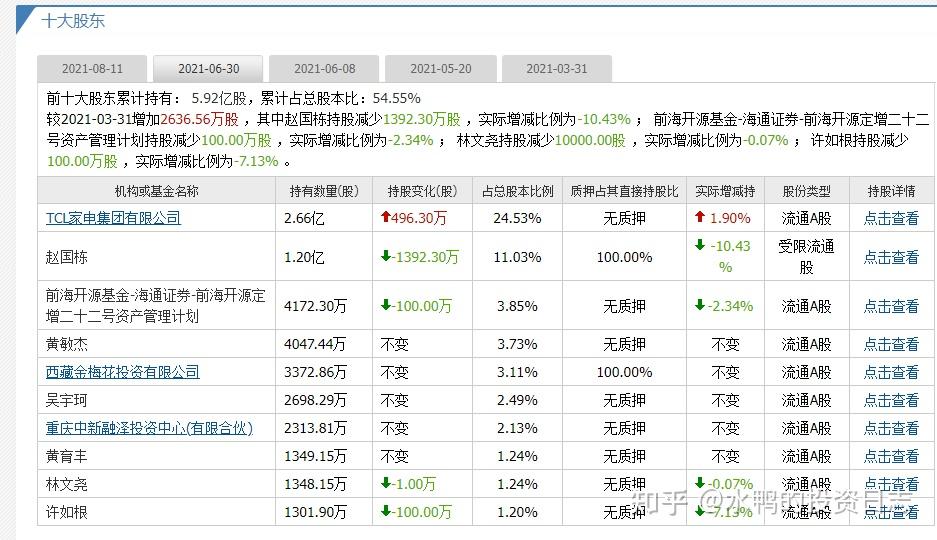The width and height of the screenshot is (937, 540).
Task: Click the 24.53% share ratio cell
Action: pos(518,218)
